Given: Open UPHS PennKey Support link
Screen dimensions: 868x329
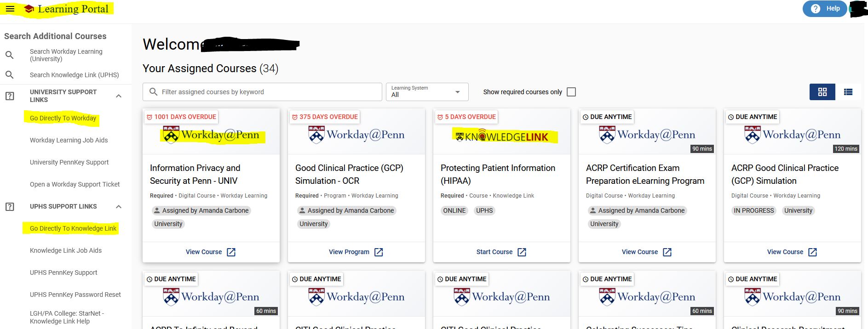Looking at the screenshot, I should point(63,272).
